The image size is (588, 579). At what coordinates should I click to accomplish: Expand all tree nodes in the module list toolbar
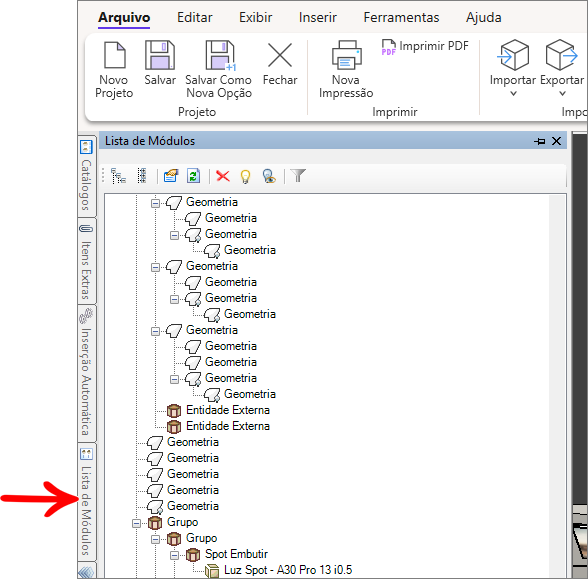pyautogui.click(x=142, y=176)
